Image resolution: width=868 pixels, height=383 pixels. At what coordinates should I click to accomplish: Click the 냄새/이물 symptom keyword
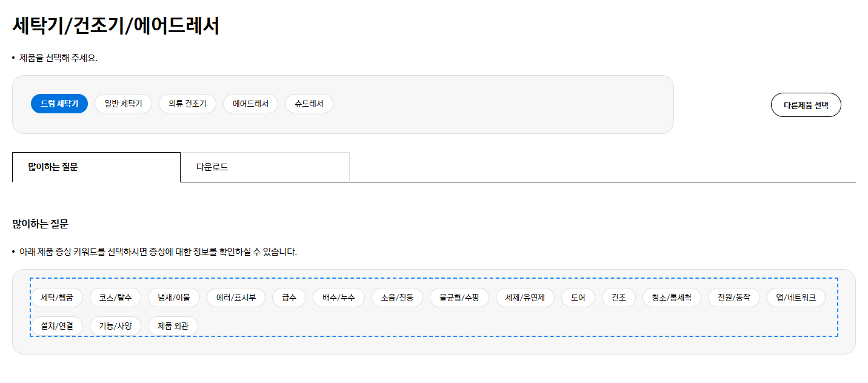click(x=174, y=298)
